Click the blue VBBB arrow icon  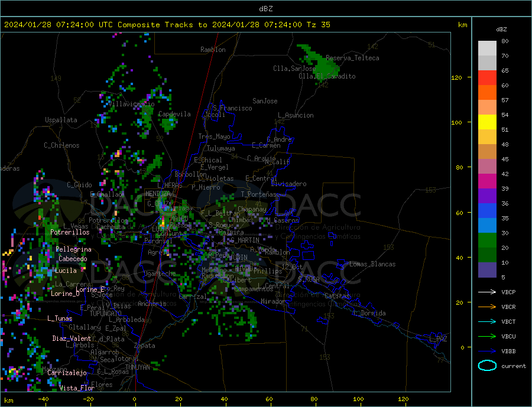487,351
